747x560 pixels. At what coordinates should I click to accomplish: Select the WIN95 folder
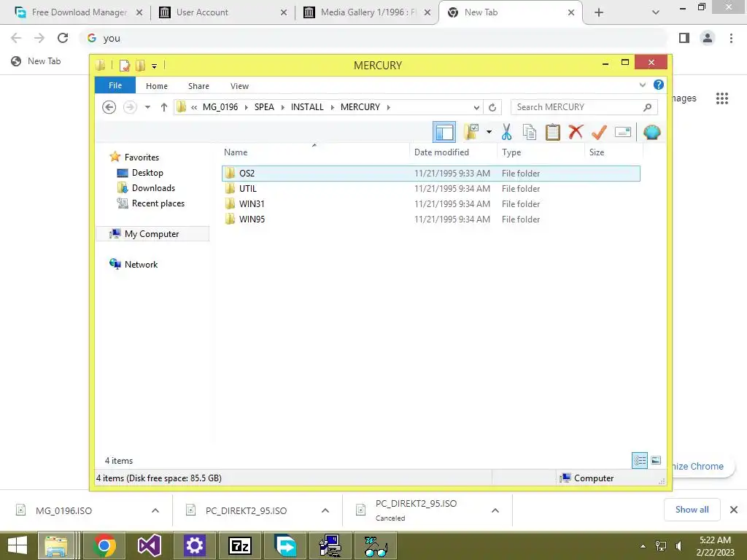430,219
